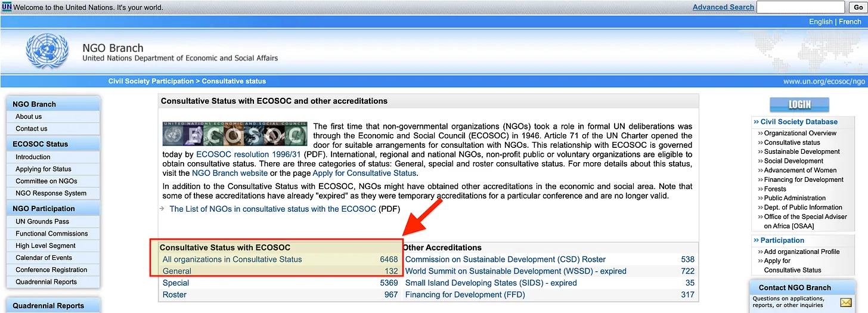Screen dimensions: 868x313
Task: Click the 538 CSD Roster count
Action: (688, 259)
